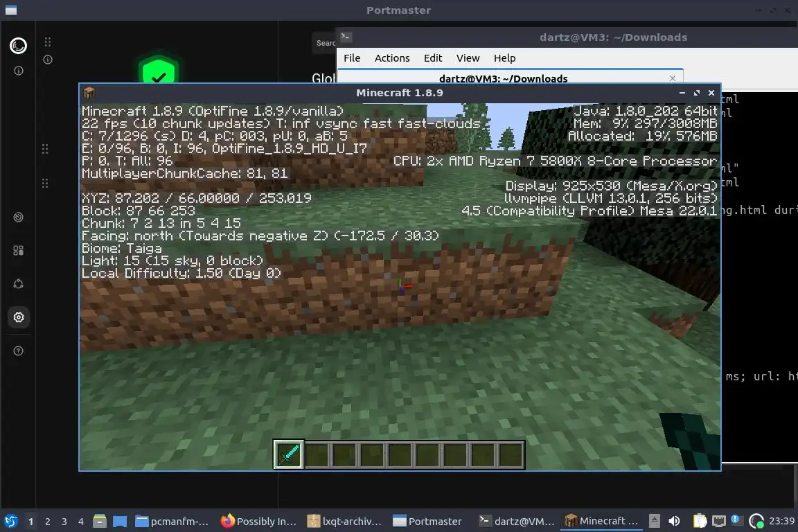This screenshot has height=532, width=798.
Task: Click the Java: 1.8.0_202 64bit line
Action: tap(646, 111)
